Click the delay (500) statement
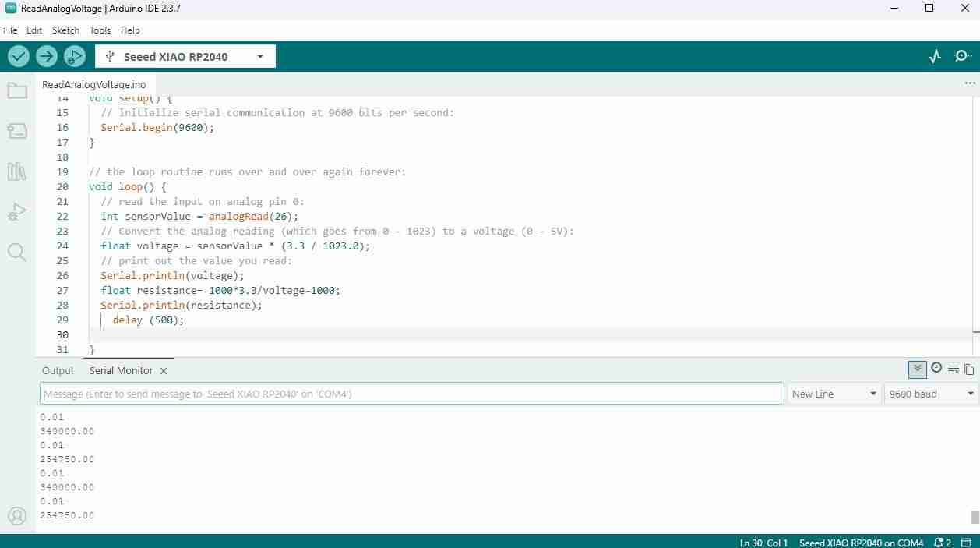Viewport: 980px width, 548px height. 148,320
